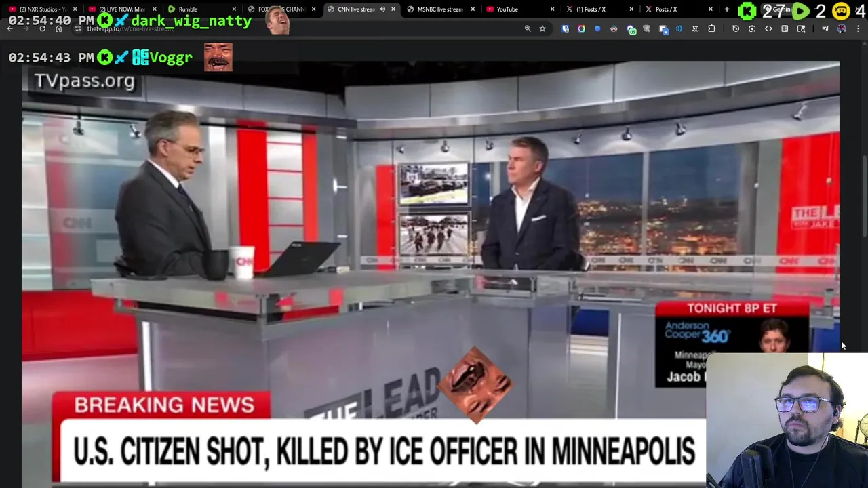This screenshot has height=488, width=868.
Task: View site information for thetvapp.to
Action: [79, 28]
